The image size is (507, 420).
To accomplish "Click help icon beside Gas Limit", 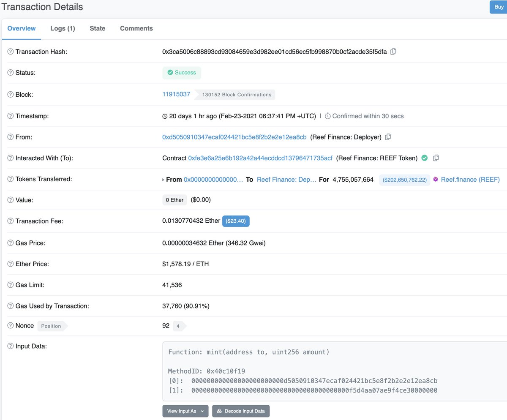I will point(11,285).
